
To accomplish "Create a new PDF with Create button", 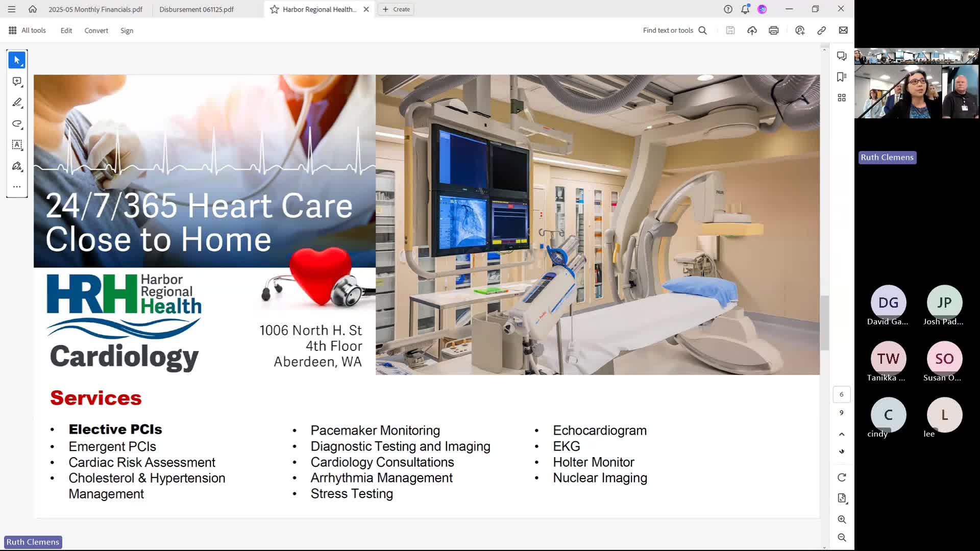I will (x=397, y=9).
